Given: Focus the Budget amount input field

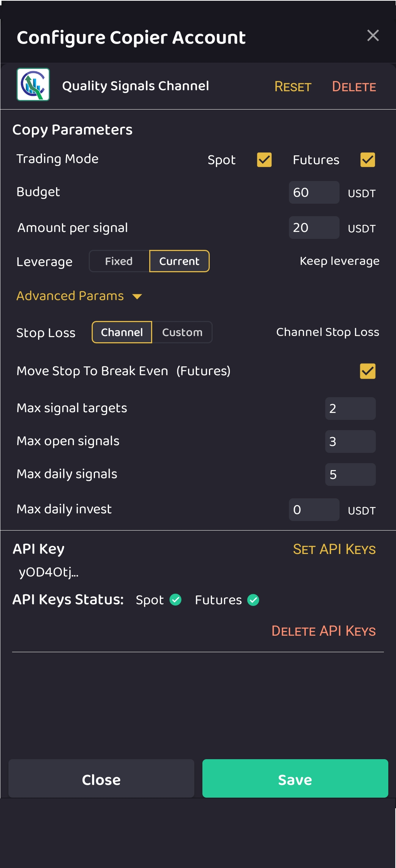Looking at the screenshot, I should pos(314,192).
